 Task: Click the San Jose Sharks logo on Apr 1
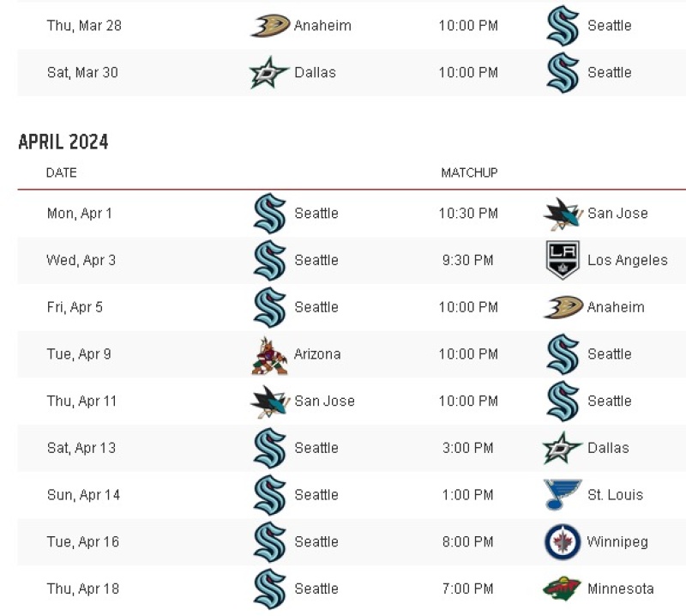(x=563, y=214)
